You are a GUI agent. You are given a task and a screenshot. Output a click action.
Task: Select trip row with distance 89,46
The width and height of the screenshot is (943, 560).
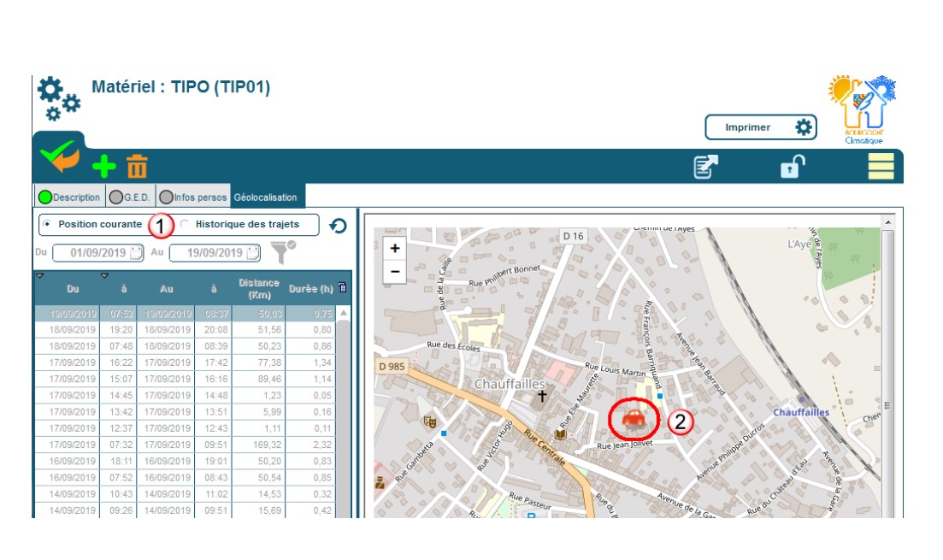tap(186, 379)
